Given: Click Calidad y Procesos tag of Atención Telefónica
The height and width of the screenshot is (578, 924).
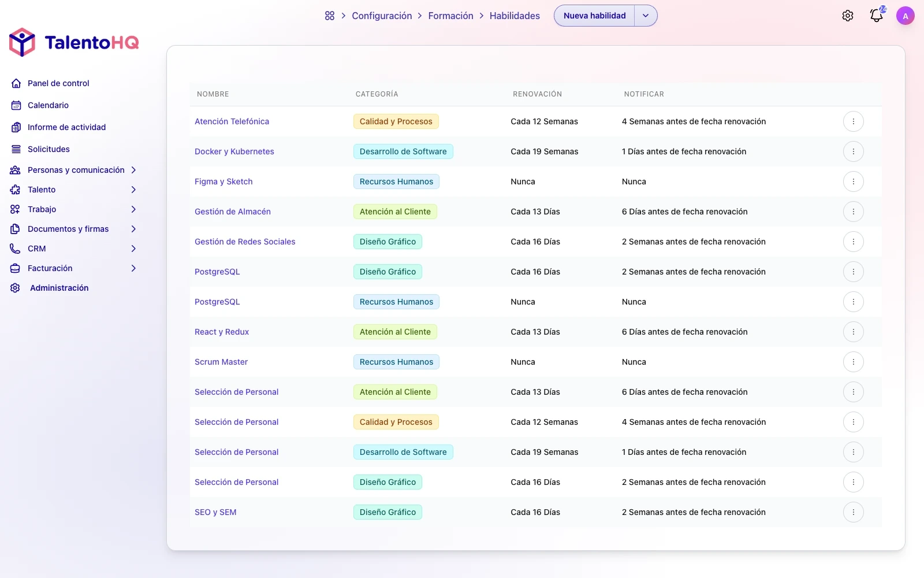Looking at the screenshot, I should (x=396, y=121).
